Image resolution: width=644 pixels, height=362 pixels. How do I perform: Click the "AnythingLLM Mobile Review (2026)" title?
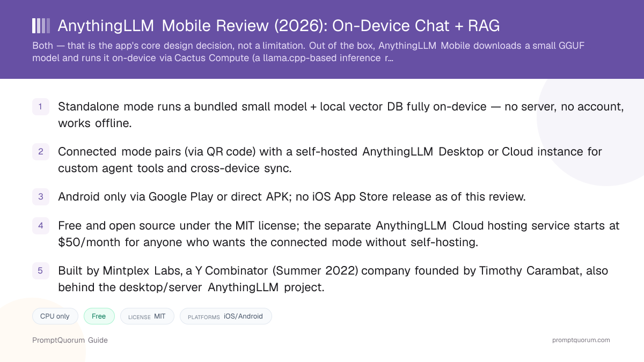279,26
